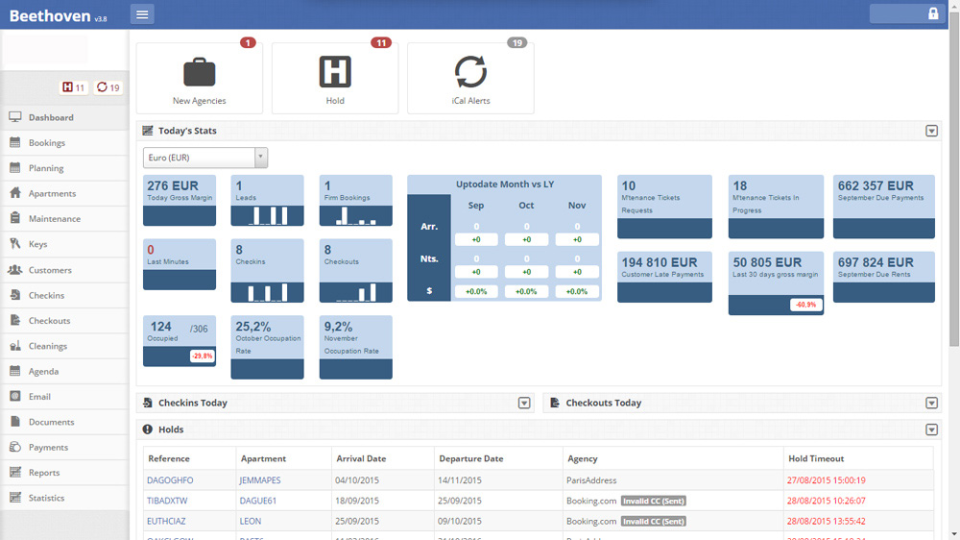Image resolution: width=960 pixels, height=540 pixels.
Task: Click the Reports sidebar icon
Action: (15, 472)
